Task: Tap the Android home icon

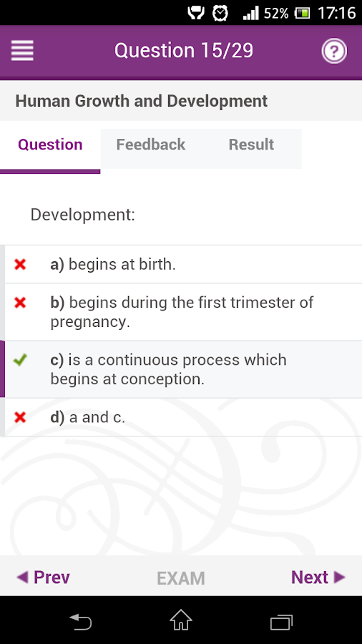Action: coord(181,620)
